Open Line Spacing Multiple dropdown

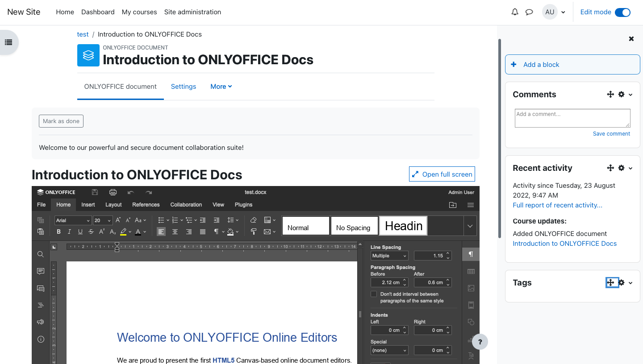[389, 256]
